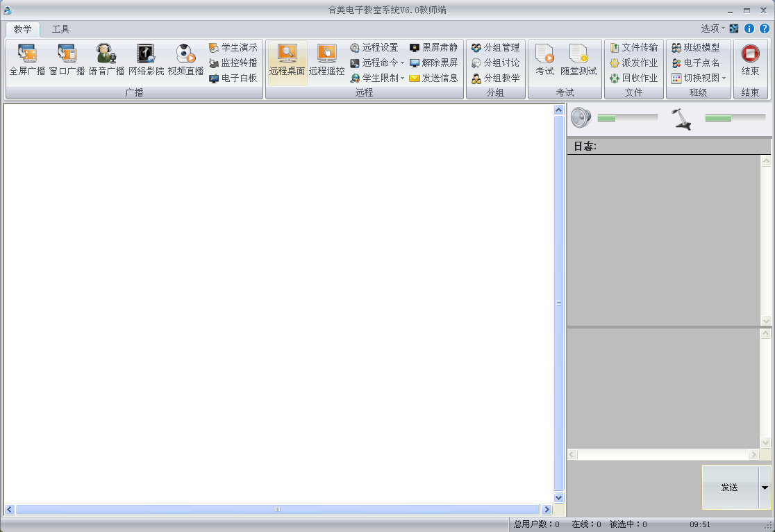选择远程桌面工具
The width and height of the screenshot is (775, 532).
[286, 61]
